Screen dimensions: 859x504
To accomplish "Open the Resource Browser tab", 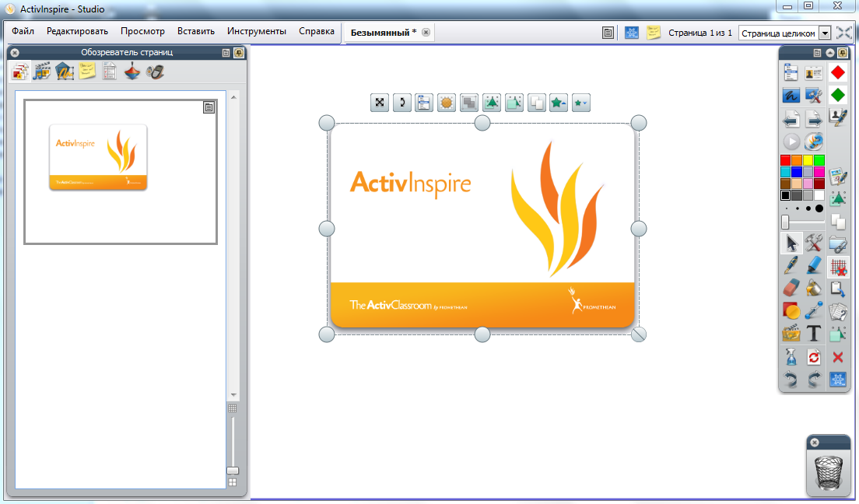I will (x=42, y=72).
